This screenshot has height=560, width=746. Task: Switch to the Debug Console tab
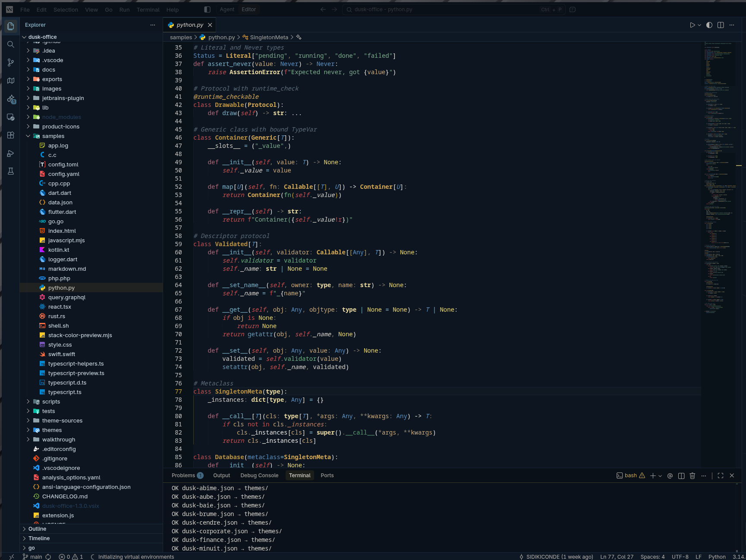tap(259, 476)
